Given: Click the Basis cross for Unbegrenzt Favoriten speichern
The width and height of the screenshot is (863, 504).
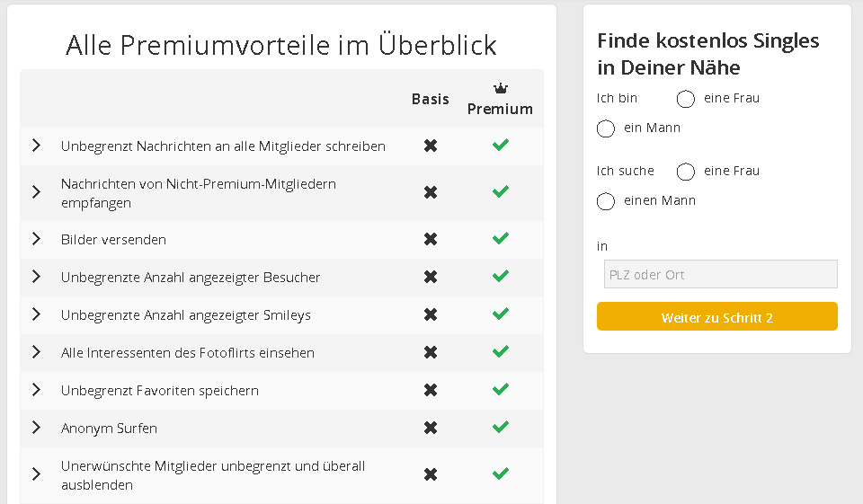Looking at the screenshot, I should [x=431, y=390].
